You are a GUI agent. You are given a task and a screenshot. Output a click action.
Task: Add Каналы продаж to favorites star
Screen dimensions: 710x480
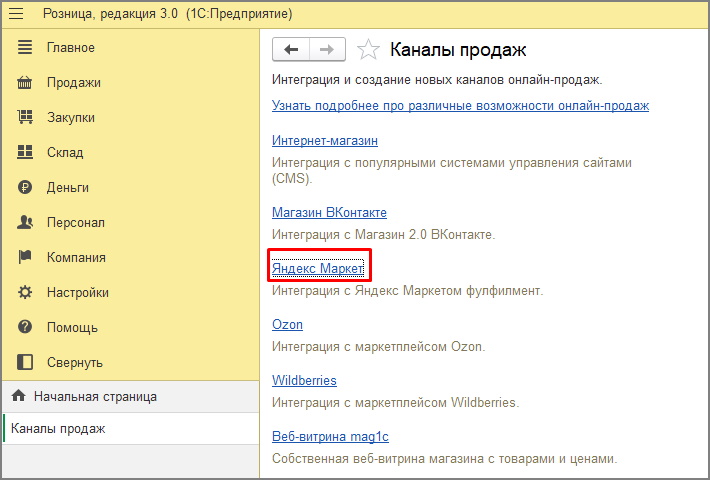[368, 49]
